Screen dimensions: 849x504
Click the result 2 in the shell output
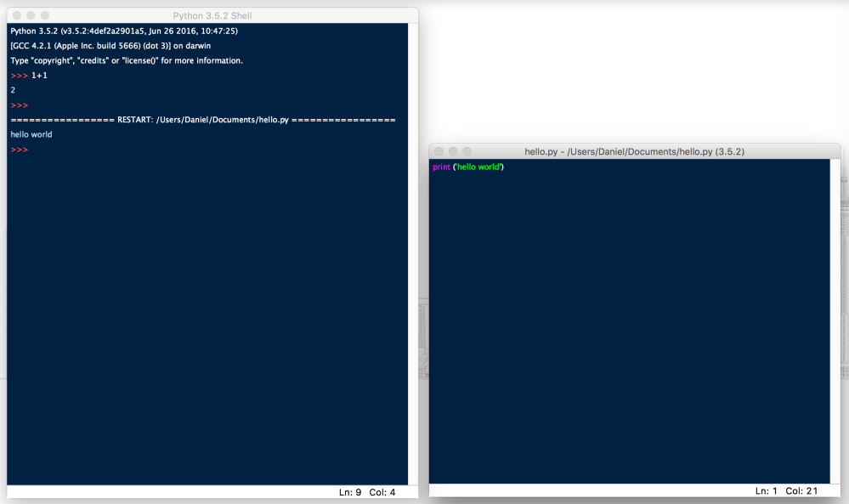coord(13,90)
